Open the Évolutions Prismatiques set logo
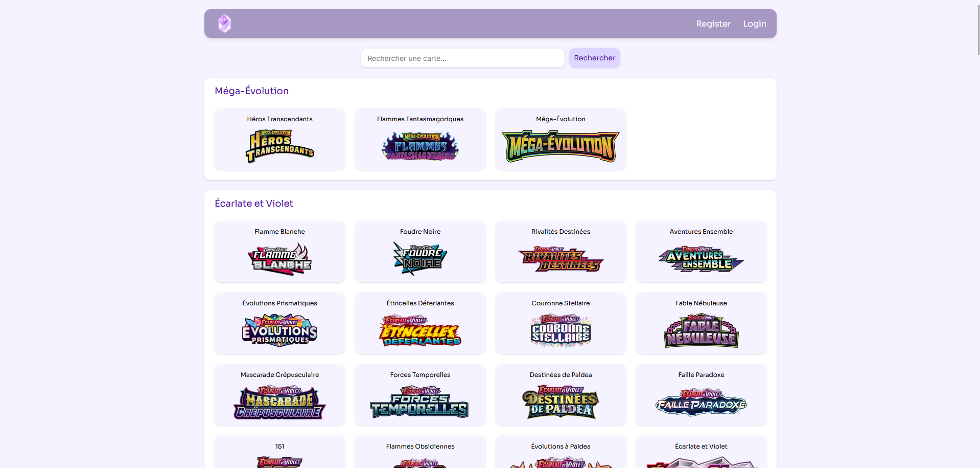This screenshot has width=980, height=468. click(x=280, y=330)
